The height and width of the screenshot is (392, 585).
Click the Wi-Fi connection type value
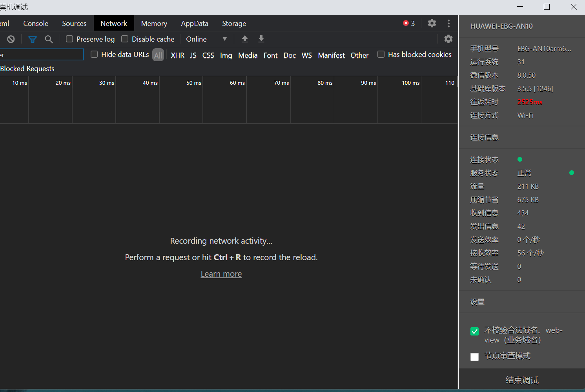pos(525,115)
